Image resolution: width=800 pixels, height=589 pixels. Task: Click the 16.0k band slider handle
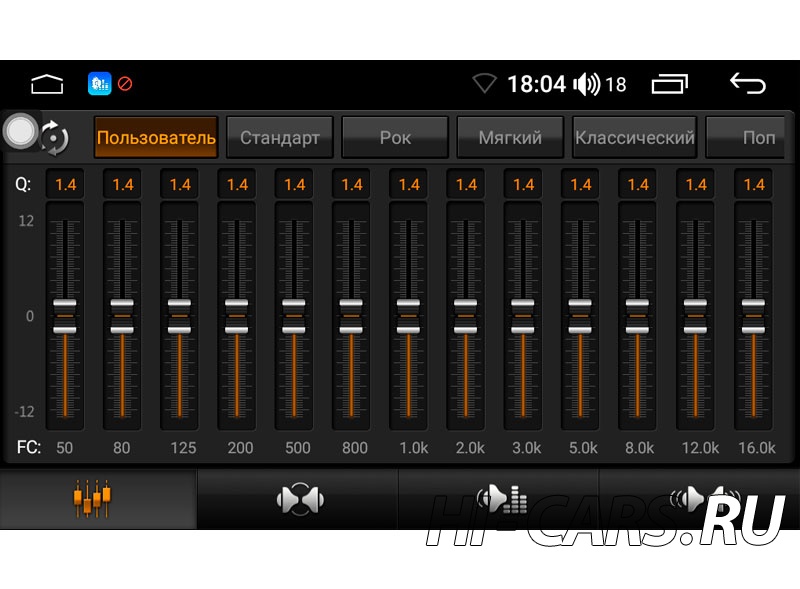[753, 316]
